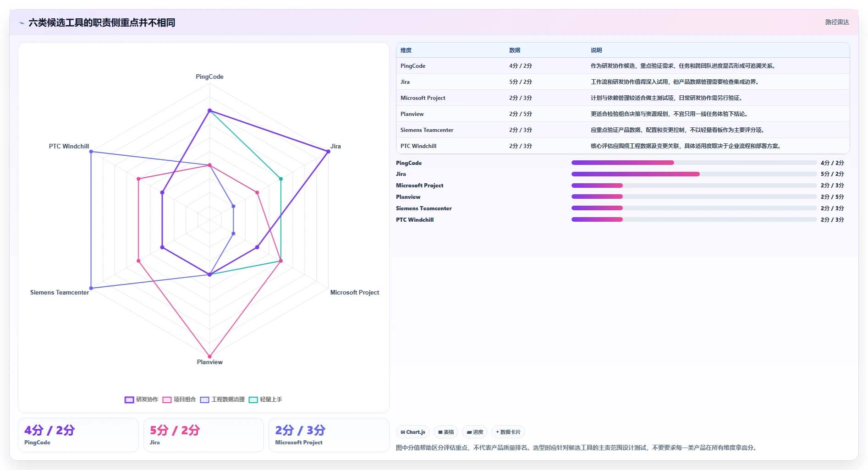Click the Microsoft Project 2分 / 3分 data card
The height and width of the screenshot is (470, 868).
pos(329,435)
